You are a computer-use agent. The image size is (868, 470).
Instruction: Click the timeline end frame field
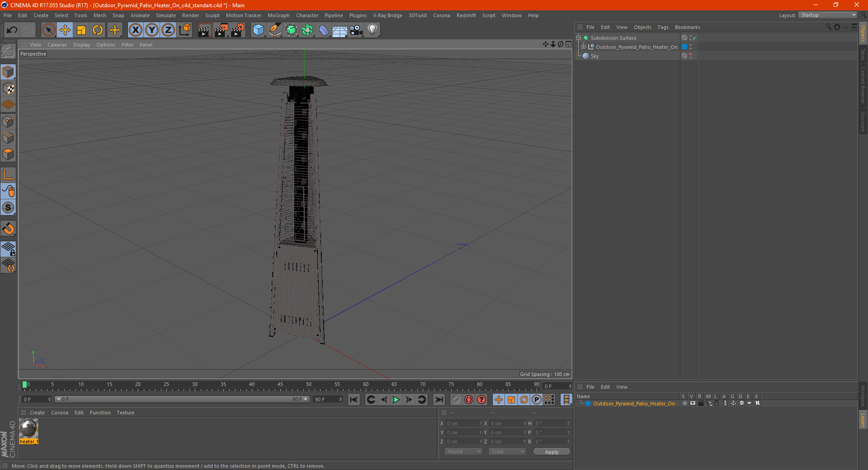tap(328, 399)
